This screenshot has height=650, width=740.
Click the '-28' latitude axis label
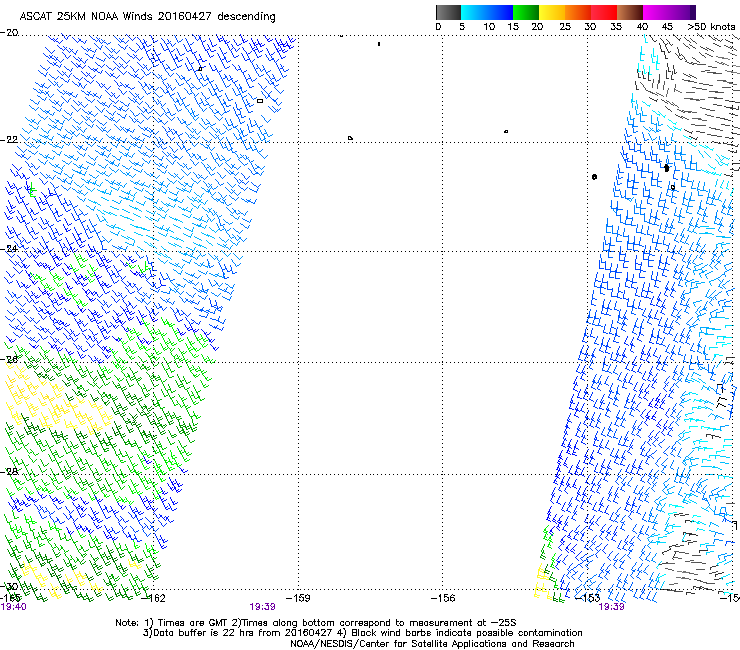click(x=9, y=471)
